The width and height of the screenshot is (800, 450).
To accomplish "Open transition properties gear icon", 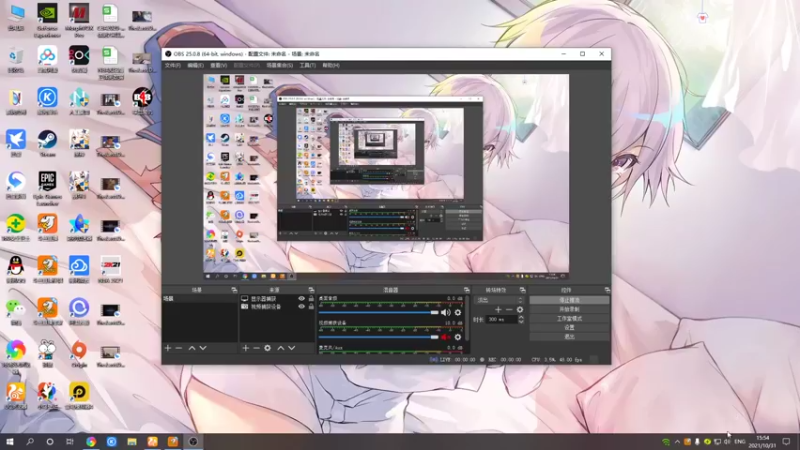I will [520, 309].
